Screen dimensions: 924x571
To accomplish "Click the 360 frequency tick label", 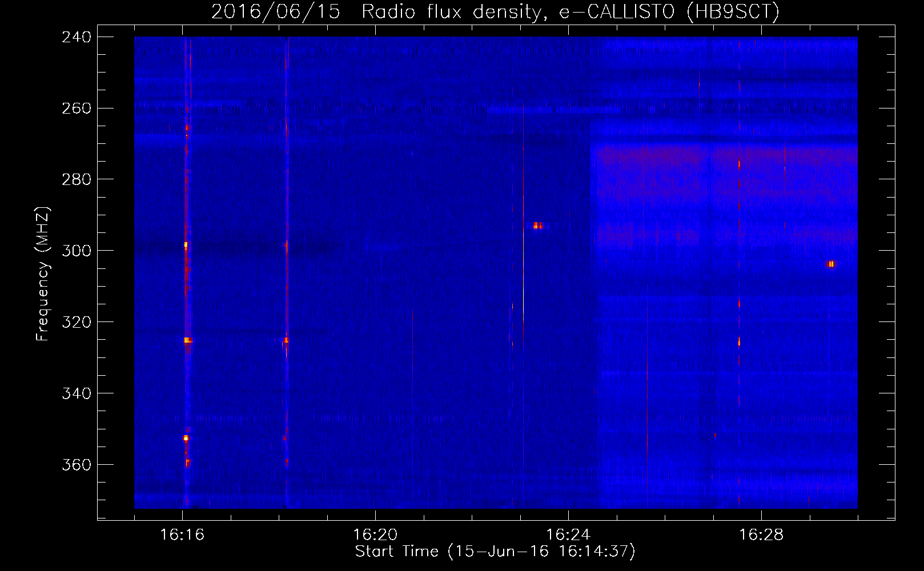I will point(77,465).
